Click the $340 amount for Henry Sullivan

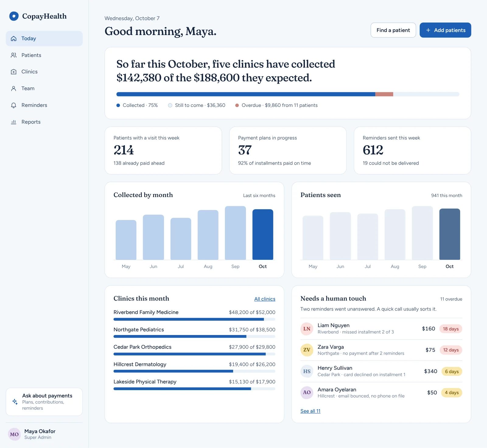(431, 371)
